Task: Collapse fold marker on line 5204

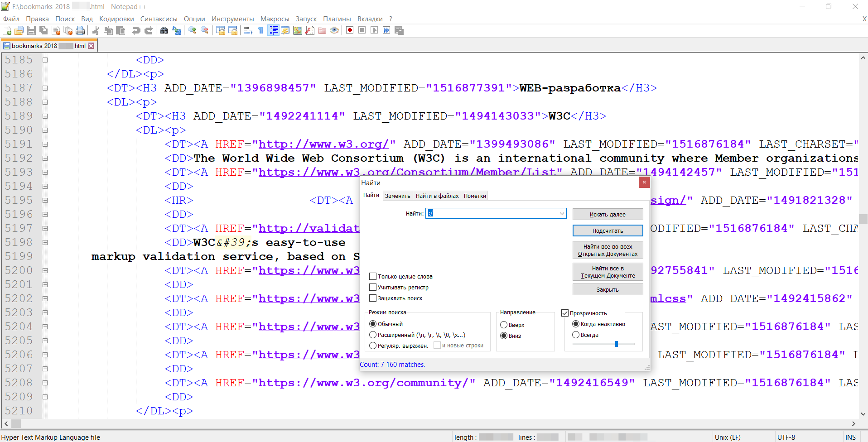Action: tap(45, 327)
